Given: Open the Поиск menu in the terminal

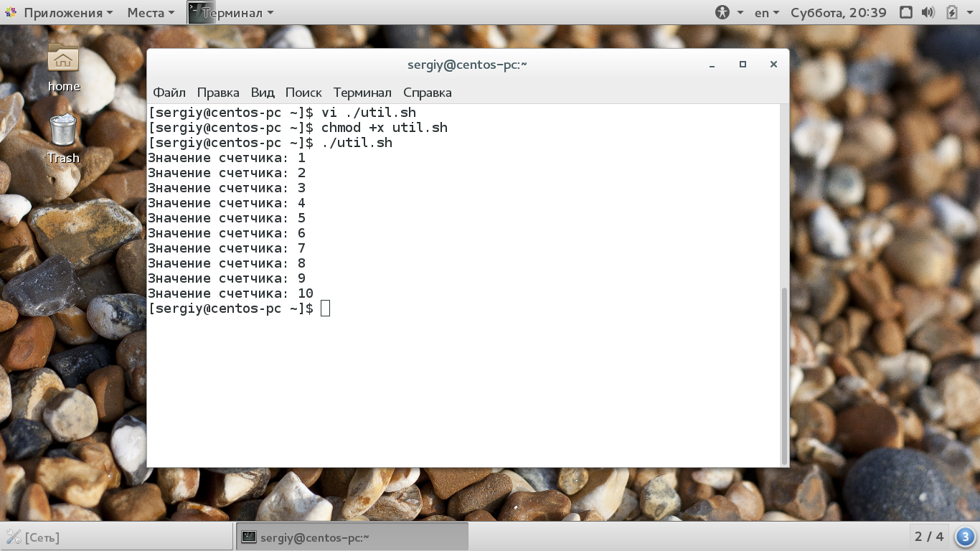Looking at the screenshot, I should click(303, 93).
